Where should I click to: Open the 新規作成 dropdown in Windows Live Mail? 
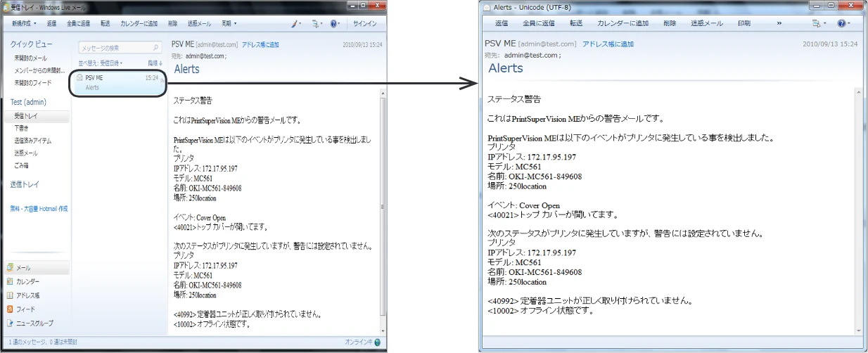click(25, 23)
